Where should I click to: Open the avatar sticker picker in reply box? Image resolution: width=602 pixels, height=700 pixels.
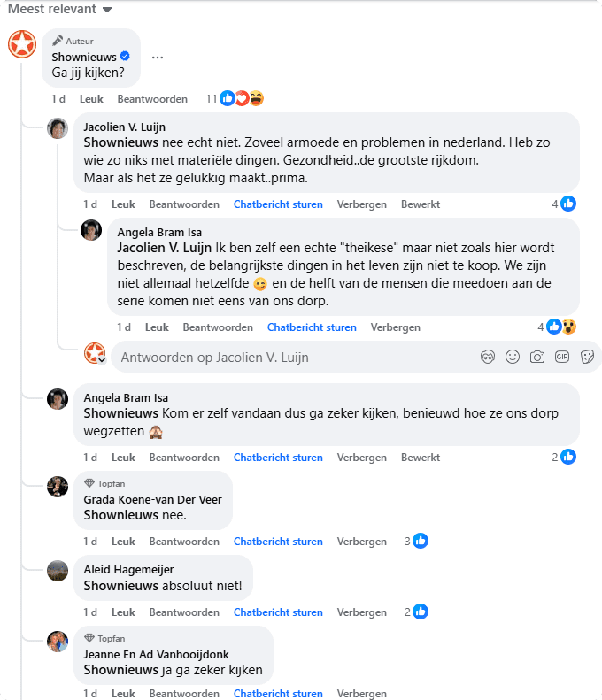[x=487, y=358]
